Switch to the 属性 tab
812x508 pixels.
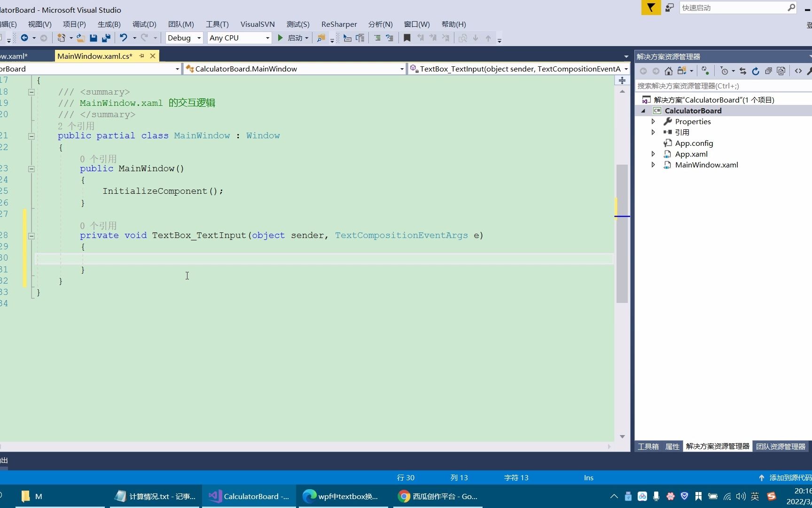[672, 446]
